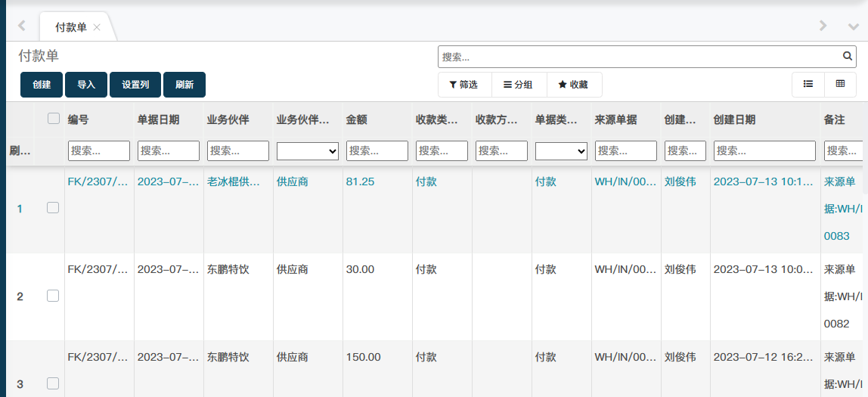Screen dimensions: 868x397
Task: Click the search magnifier icon
Action: [848, 57]
